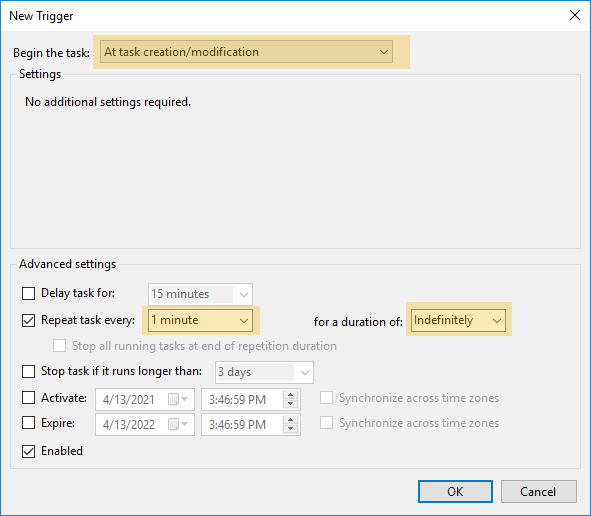
Task: Enable the Delay task for checkbox
Action: click(x=28, y=293)
